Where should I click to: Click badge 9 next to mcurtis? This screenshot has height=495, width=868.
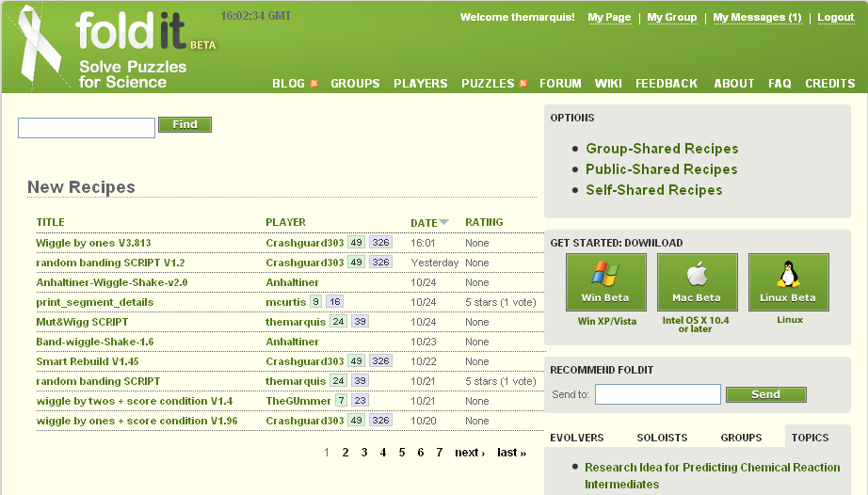coord(315,301)
